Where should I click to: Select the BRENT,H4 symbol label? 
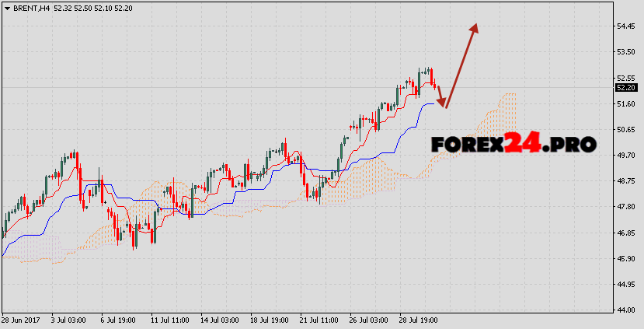coord(30,6)
